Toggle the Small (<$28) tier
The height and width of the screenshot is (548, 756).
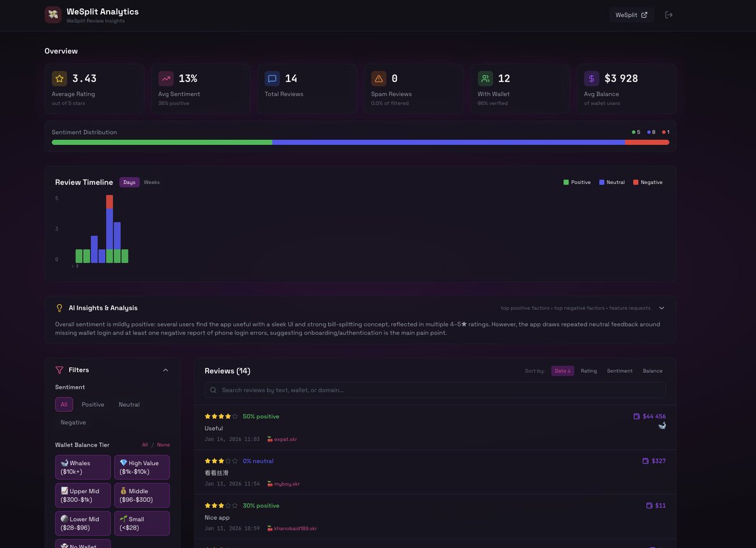point(142,523)
